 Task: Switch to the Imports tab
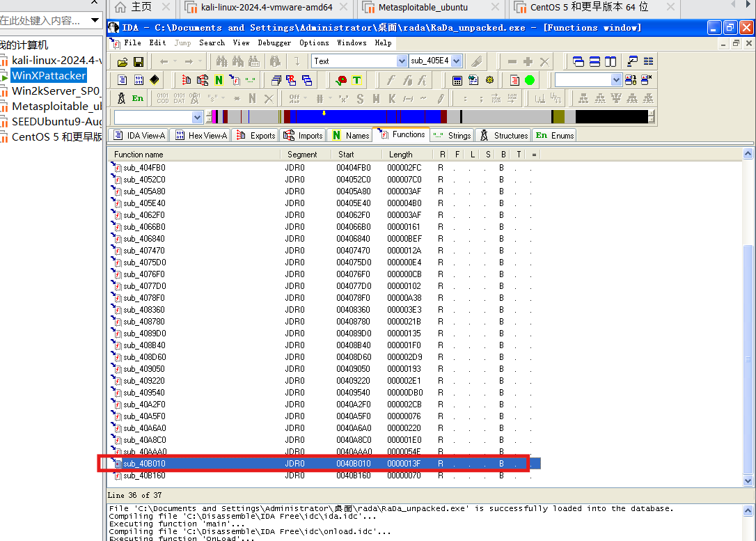coord(303,136)
